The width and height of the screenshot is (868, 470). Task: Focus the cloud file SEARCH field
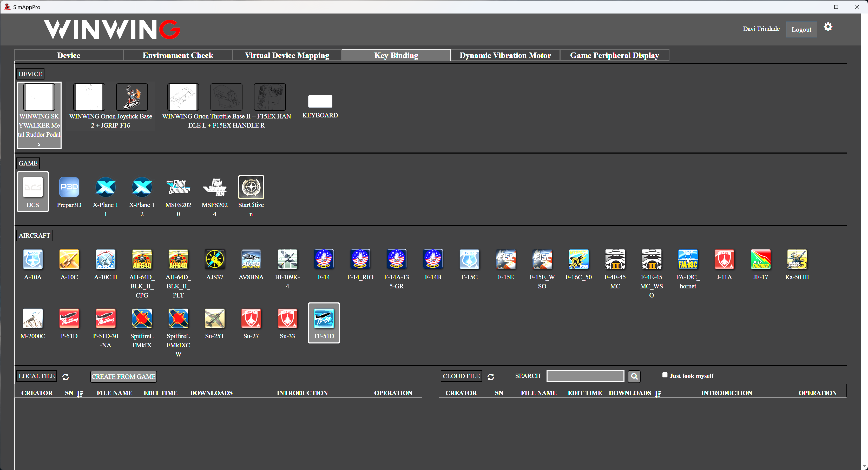pos(585,376)
